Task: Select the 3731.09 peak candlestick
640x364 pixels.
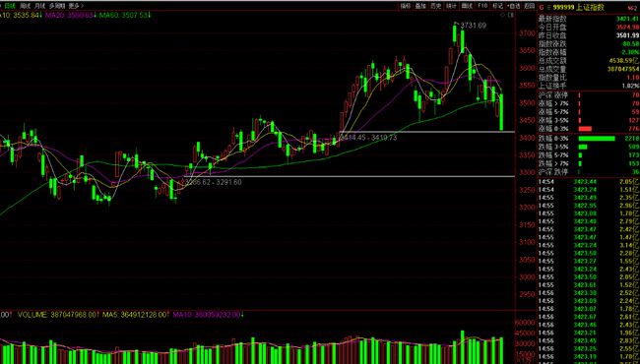Action: [455, 33]
